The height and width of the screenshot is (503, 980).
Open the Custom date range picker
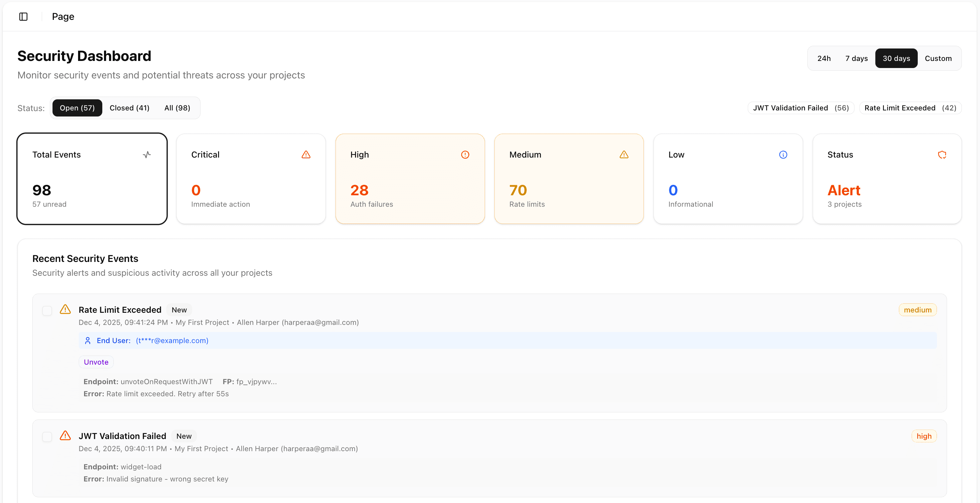(x=939, y=58)
